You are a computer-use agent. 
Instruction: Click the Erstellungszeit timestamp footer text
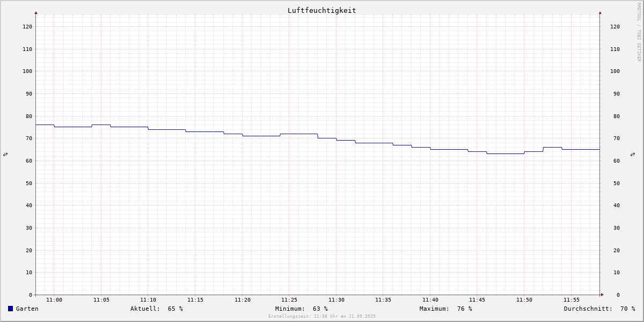click(x=322, y=316)
